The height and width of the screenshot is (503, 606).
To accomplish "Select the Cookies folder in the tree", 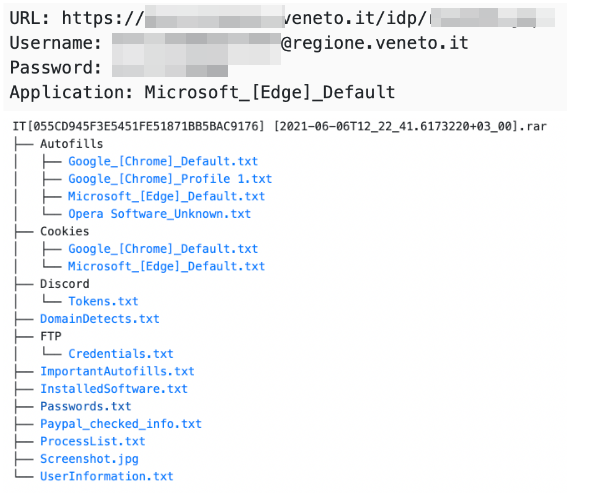I will (64, 231).
